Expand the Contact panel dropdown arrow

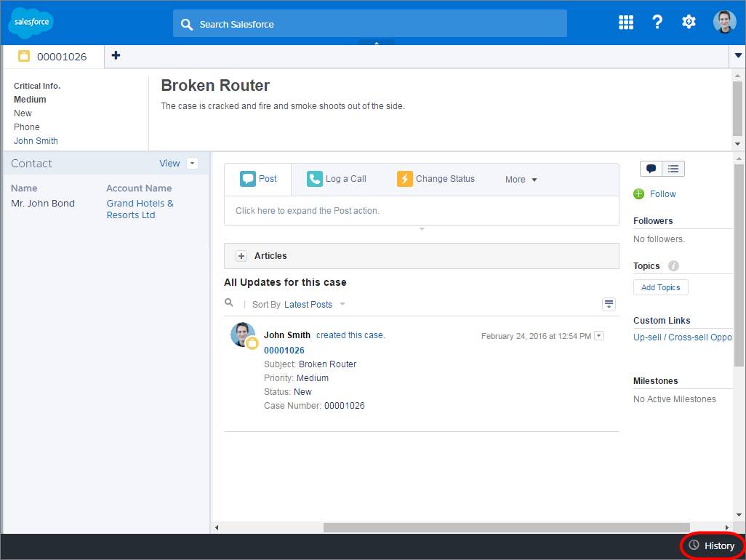coord(192,163)
